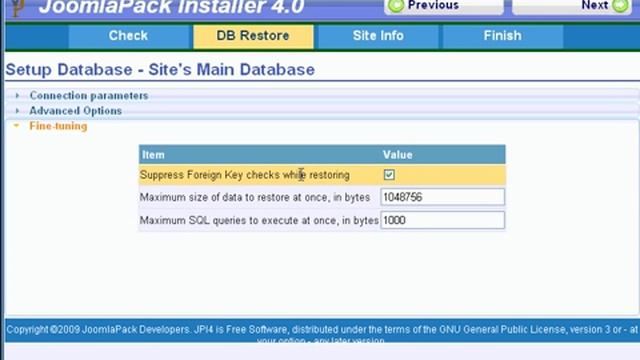Click 'Maximum size of data to restore' label

click(x=255, y=198)
